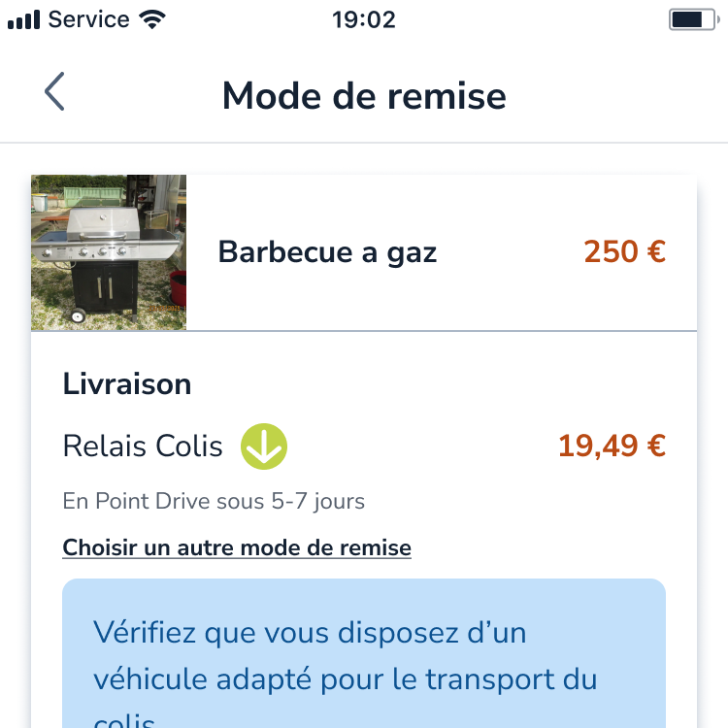The image size is (728, 728).
Task: Tap the green Relais Colis arrow icon
Action: pyautogui.click(x=264, y=447)
